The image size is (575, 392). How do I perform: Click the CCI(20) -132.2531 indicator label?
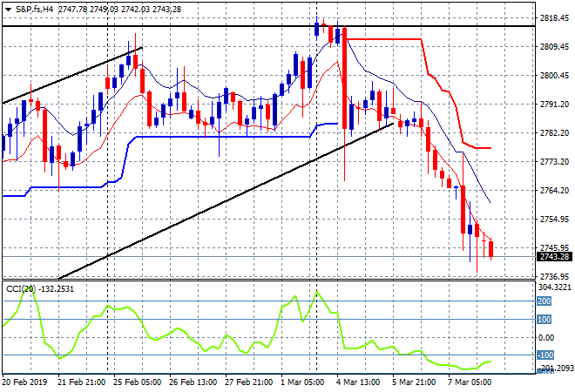[40, 289]
